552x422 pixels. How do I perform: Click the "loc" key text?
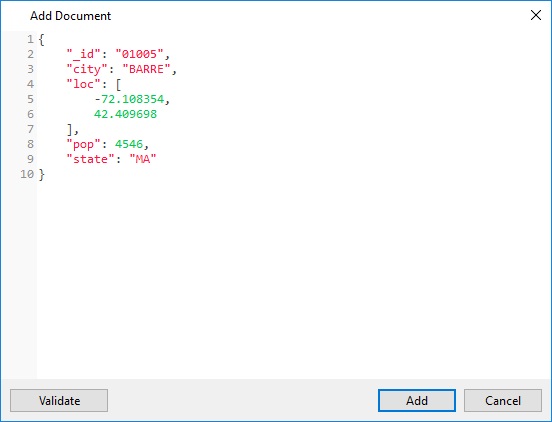[84, 84]
